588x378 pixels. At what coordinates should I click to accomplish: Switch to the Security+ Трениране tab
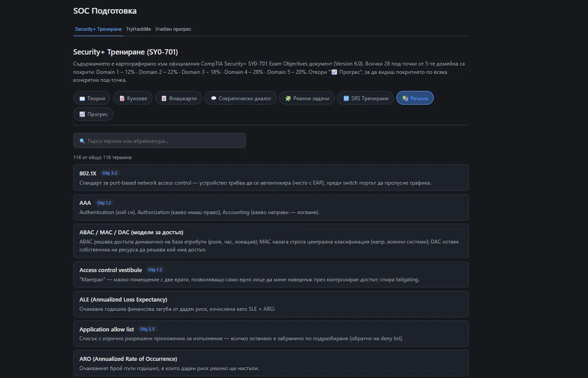(98, 29)
